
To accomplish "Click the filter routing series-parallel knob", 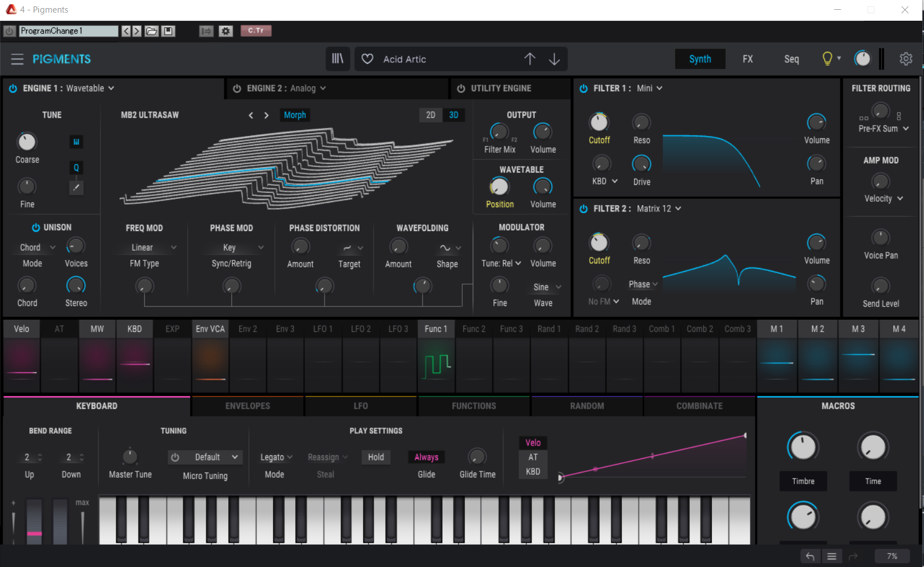I will 880,110.
